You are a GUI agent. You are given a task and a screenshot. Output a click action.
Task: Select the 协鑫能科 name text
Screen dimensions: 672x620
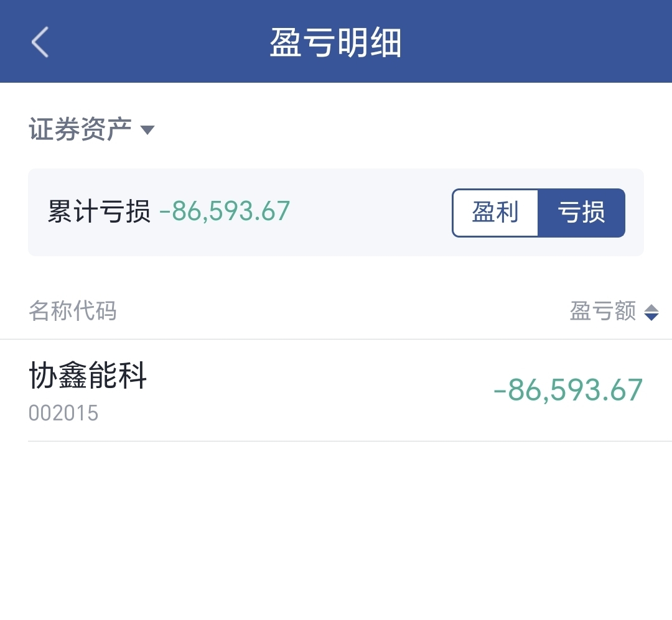88,376
